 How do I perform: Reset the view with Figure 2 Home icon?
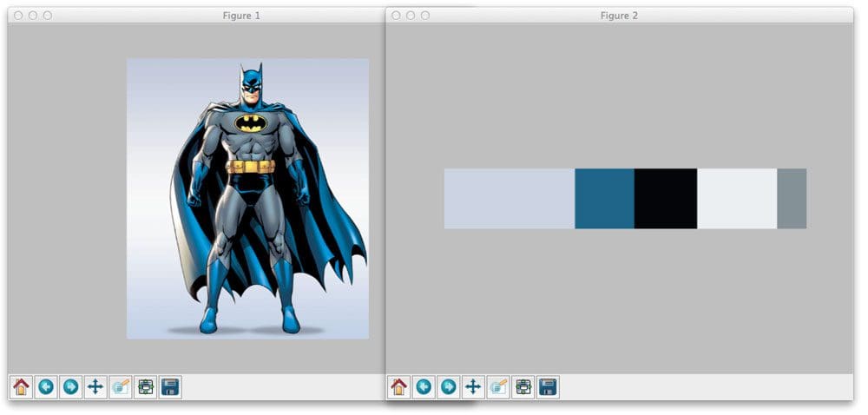[398, 387]
